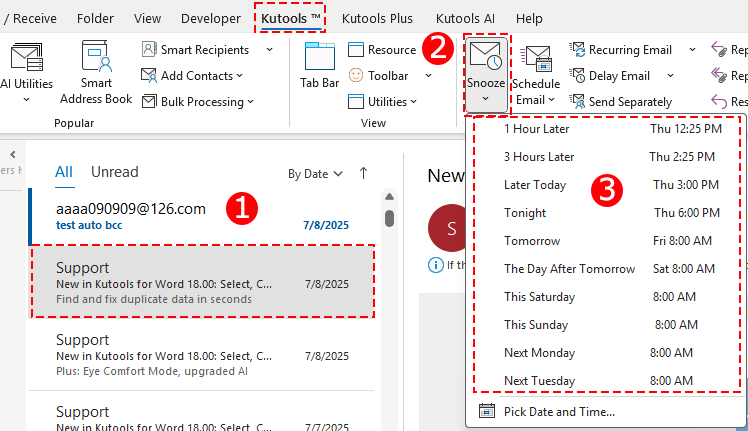Click the info icon in reading pane
748x431 pixels.
click(x=436, y=264)
